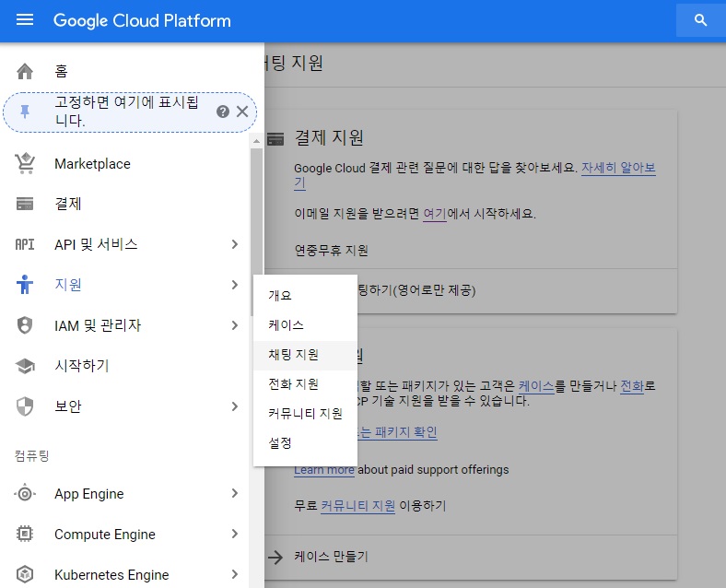
Task: Click the 결제 credit card icon in sidebar
Action: (x=25, y=204)
